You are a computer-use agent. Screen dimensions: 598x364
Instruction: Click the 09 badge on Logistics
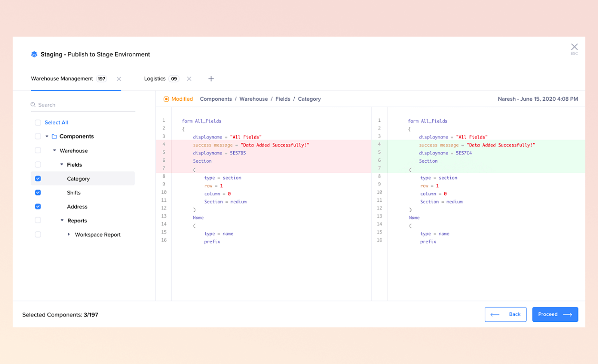pos(174,79)
